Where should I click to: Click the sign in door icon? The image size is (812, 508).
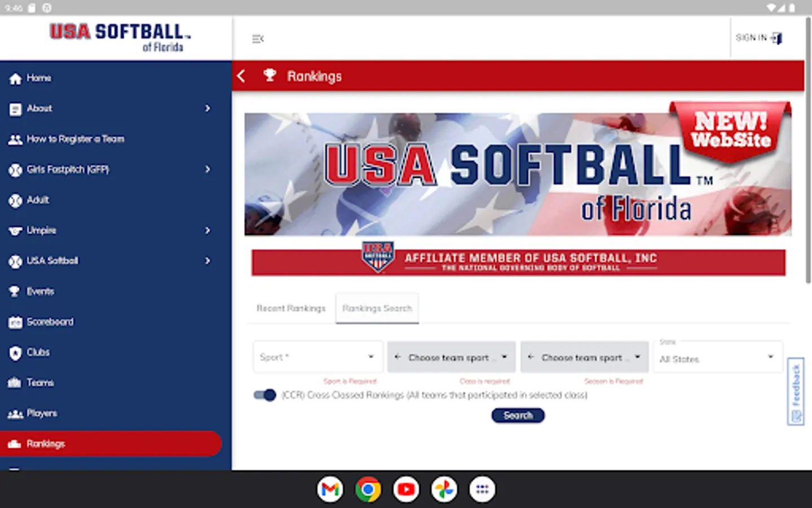tap(776, 38)
